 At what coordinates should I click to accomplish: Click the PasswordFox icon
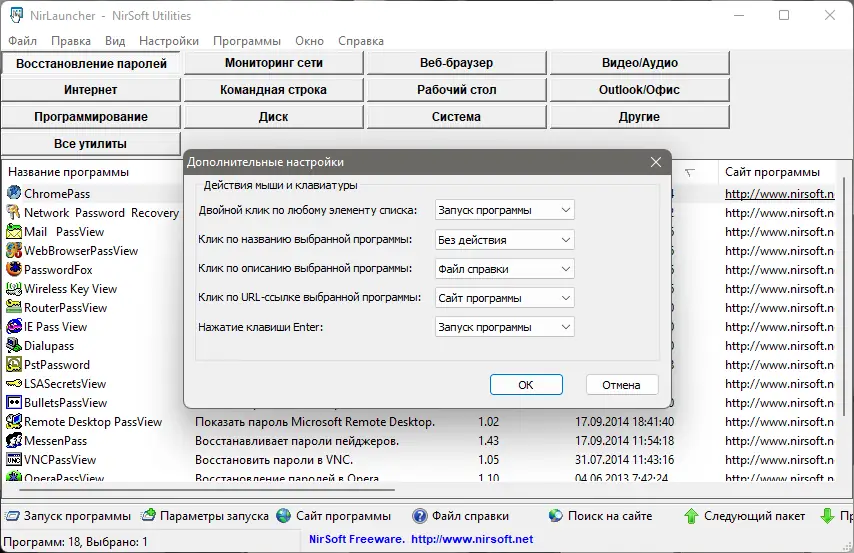14,269
